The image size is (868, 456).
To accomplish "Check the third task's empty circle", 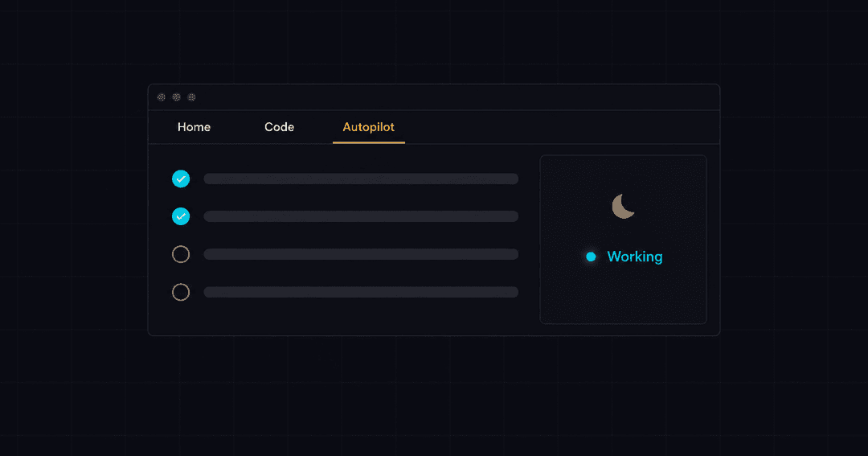I will [181, 254].
